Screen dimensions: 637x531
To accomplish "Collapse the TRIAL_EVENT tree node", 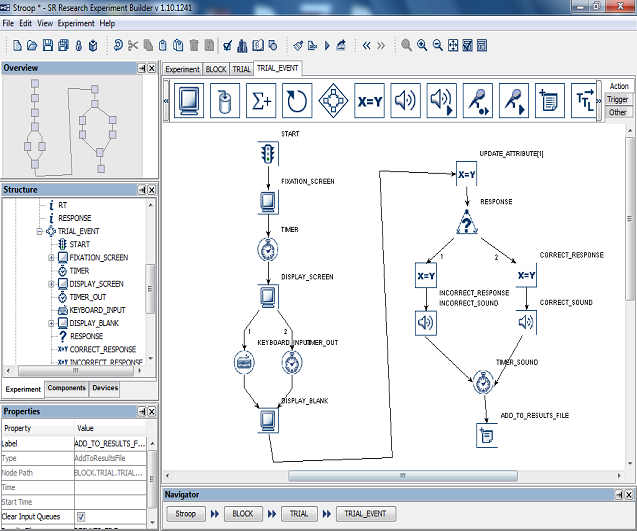I will tap(39, 232).
